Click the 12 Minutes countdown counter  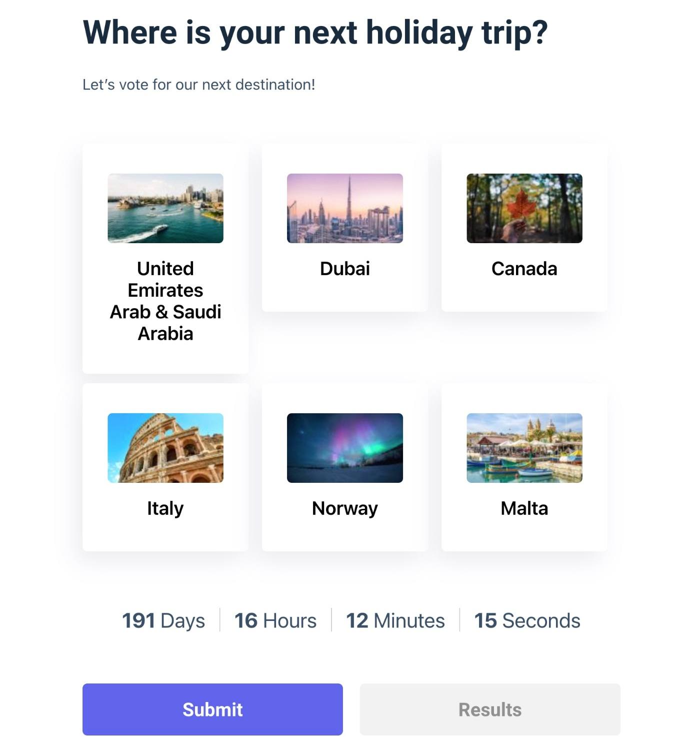[395, 620]
